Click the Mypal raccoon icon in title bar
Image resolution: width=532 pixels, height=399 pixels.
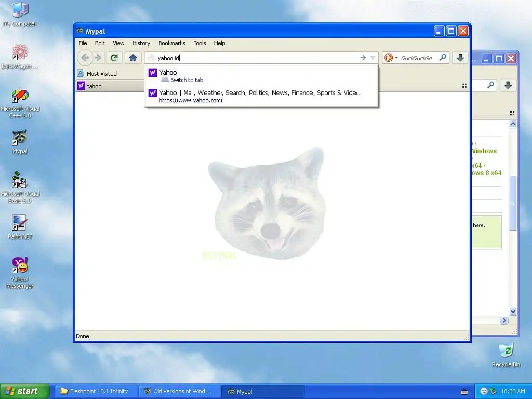click(x=80, y=31)
